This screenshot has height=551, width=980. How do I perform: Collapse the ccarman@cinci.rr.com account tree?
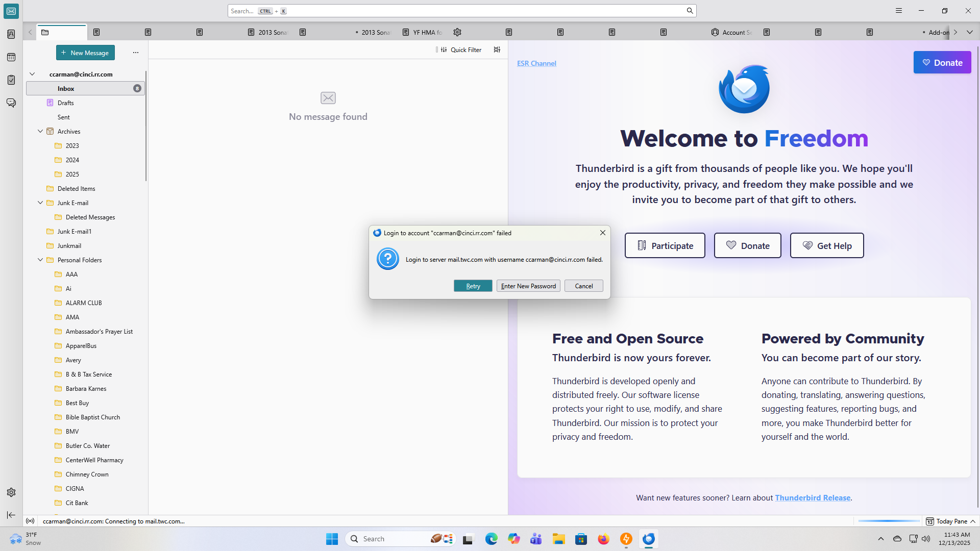[32, 74]
